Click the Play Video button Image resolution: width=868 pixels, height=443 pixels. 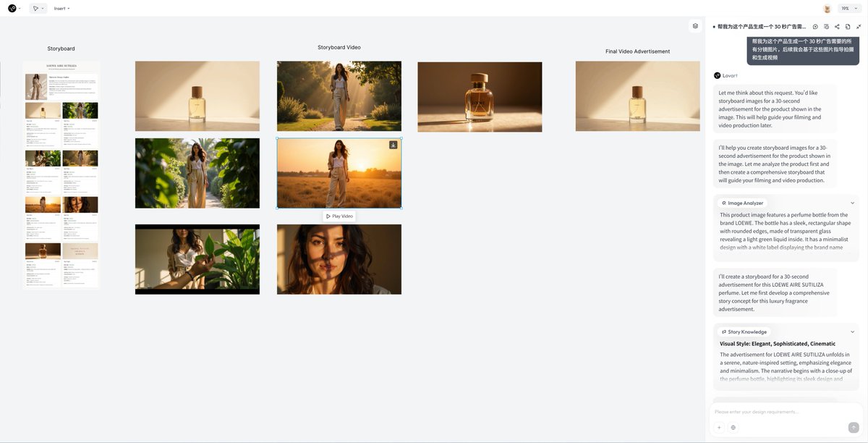point(339,216)
